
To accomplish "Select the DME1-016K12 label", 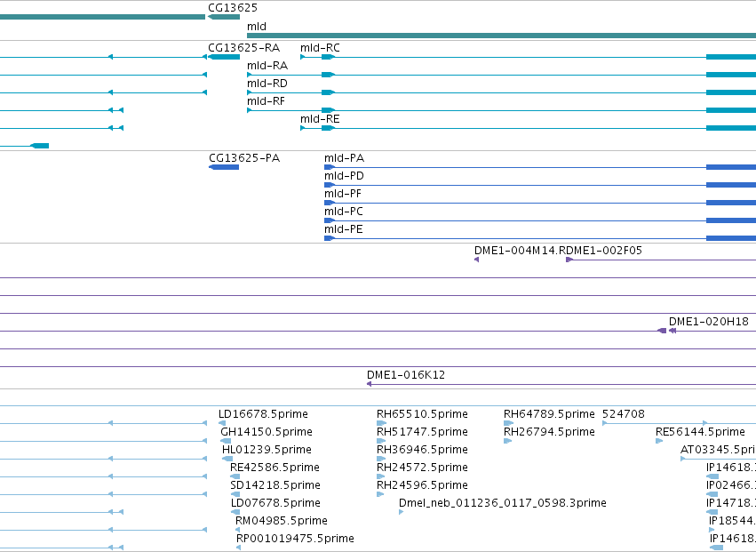I will (x=405, y=375).
